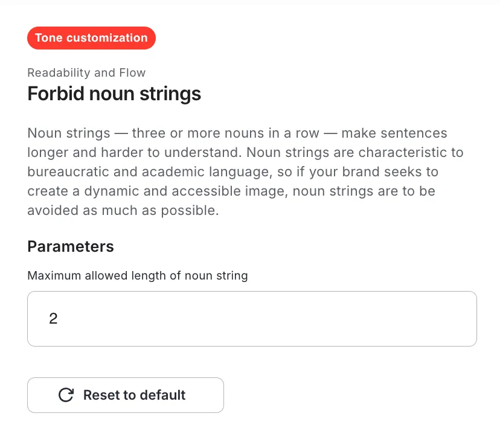Focus the maximum noun string length field
Viewport: 500px width, 448px height.
pos(252,319)
